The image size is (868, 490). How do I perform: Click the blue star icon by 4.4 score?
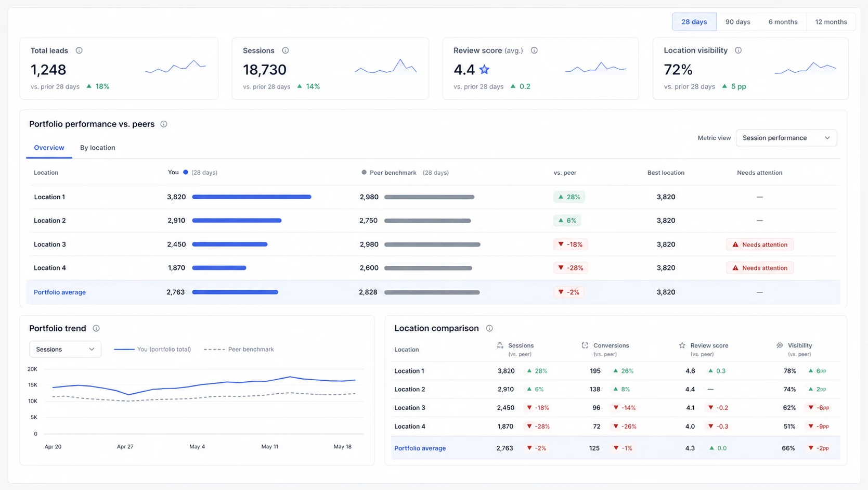pos(484,69)
